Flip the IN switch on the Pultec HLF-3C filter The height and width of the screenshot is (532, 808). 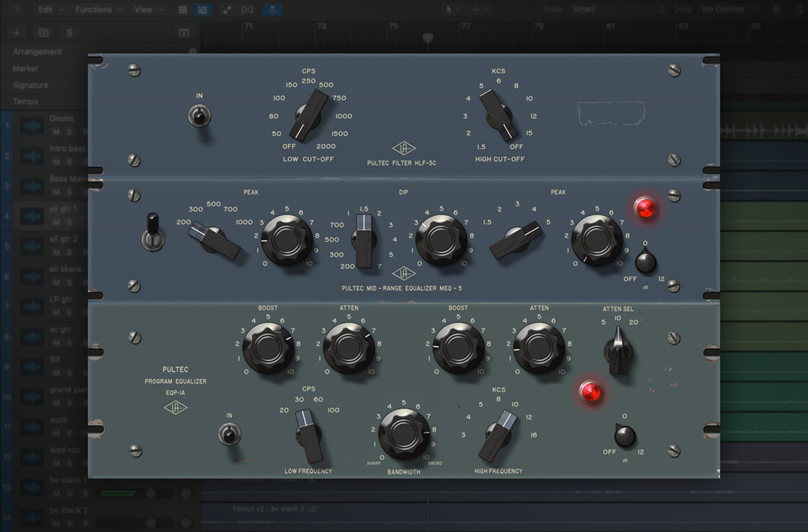pyautogui.click(x=200, y=116)
